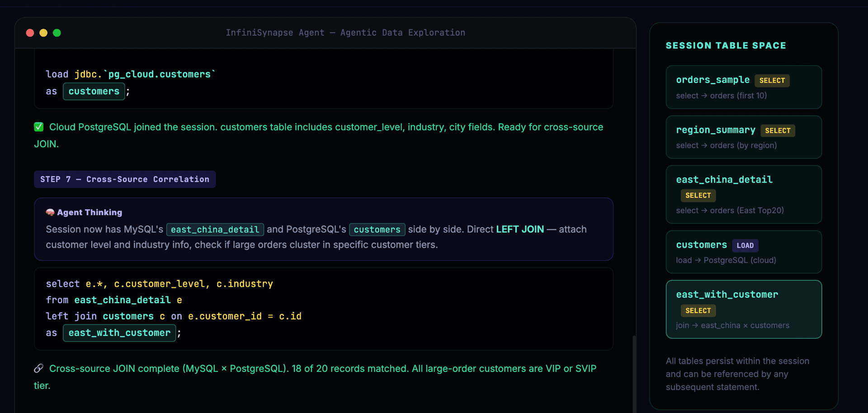Click the customers chip in Agent Thinking text
The width and height of the screenshot is (868, 413).
[377, 230]
